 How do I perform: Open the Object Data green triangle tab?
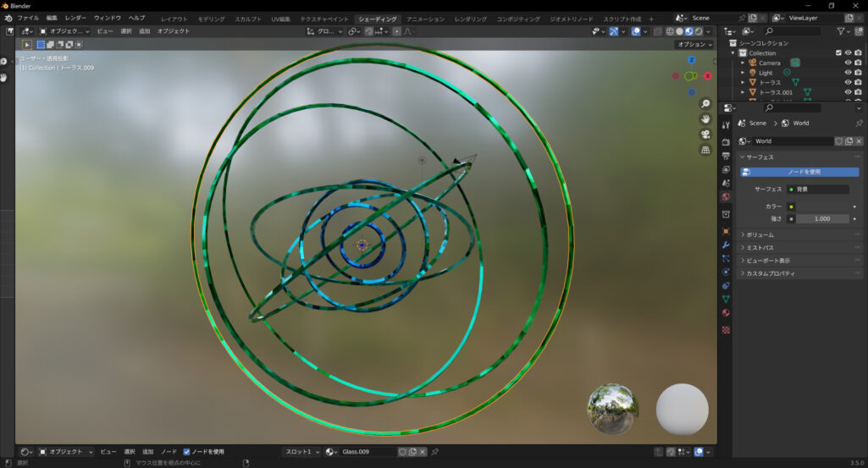726,299
